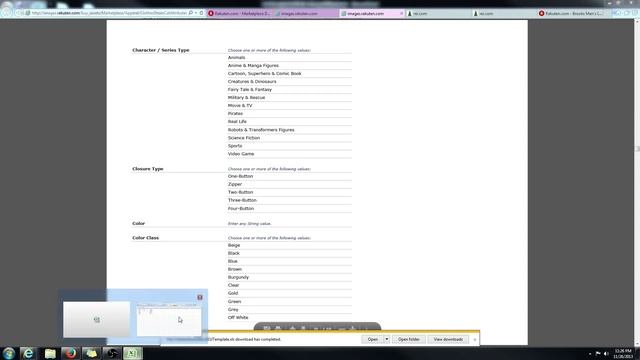640x360 pixels.
Task: Click the 'Color' attribute heading
Action: pyautogui.click(x=138, y=223)
